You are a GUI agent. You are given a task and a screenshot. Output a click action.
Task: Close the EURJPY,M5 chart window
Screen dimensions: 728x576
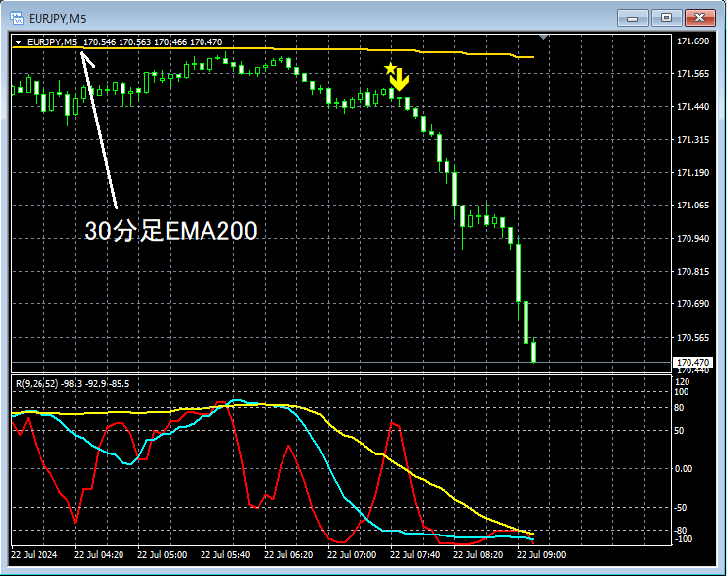click(699, 18)
